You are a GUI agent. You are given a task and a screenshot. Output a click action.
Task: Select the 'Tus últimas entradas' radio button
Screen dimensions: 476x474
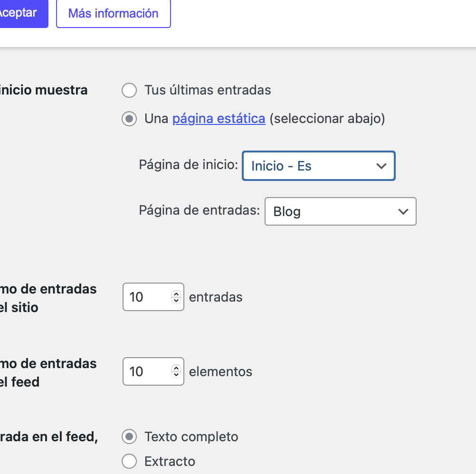129,90
